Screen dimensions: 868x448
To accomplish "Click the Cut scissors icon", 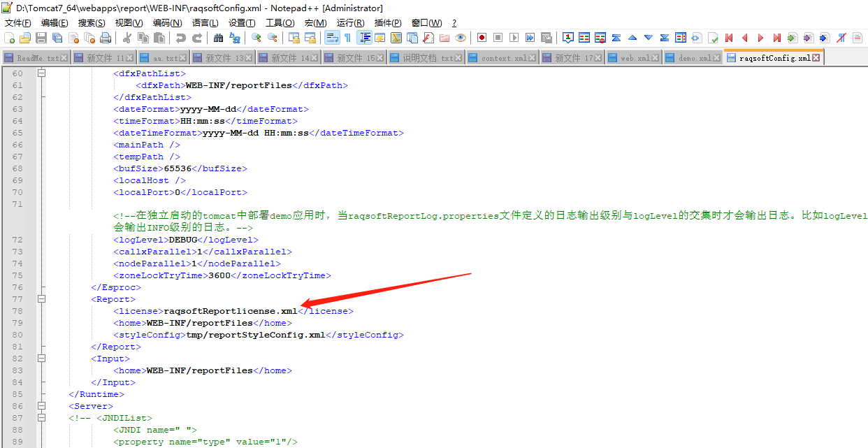I will click(x=127, y=38).
